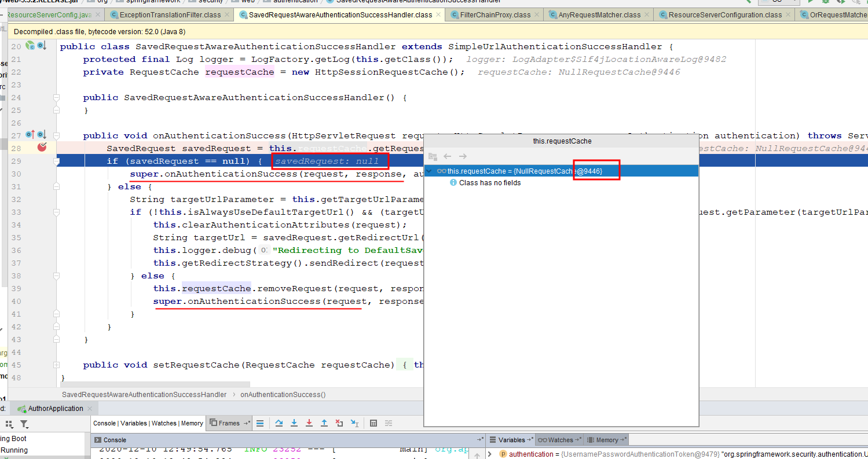Expand the authentication variable node
Image resolution: width=868 pixels, height=459 pixels.
pyautogui.click(x=490, y=454)
